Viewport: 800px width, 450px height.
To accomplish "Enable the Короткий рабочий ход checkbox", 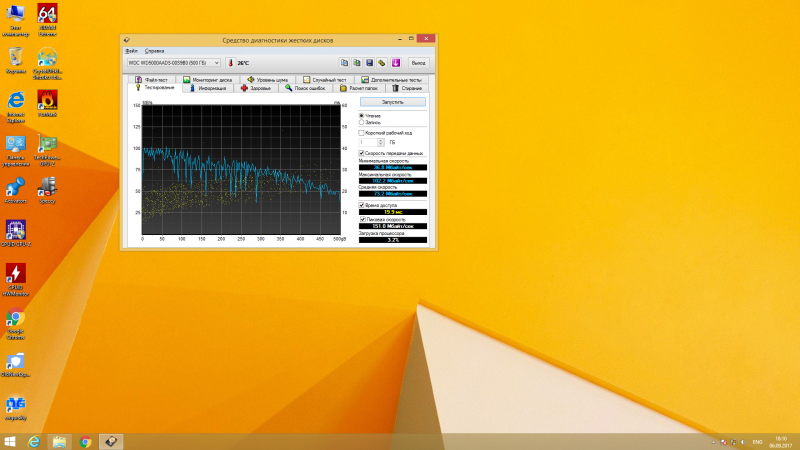I will pos(362,132).
